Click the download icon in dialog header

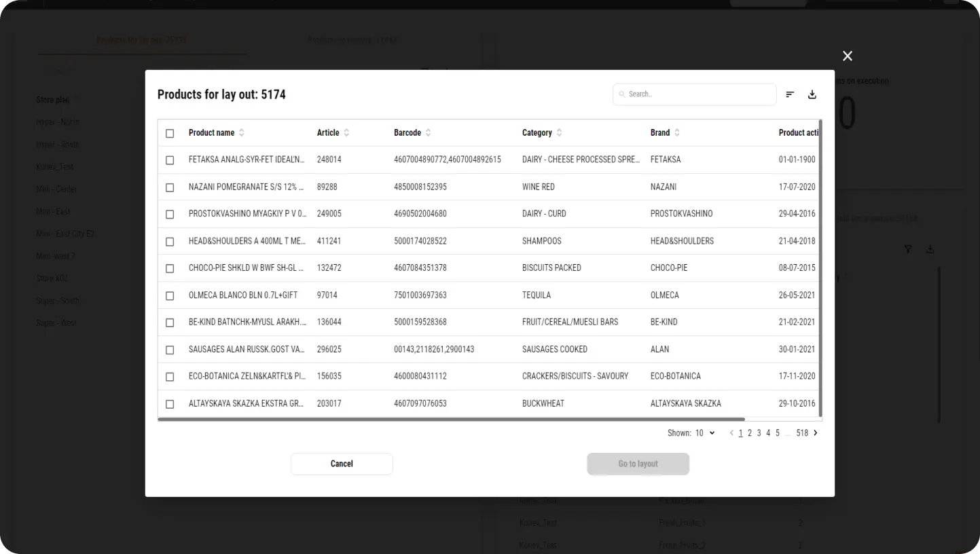pyautogui.click(x=812, y=94)
